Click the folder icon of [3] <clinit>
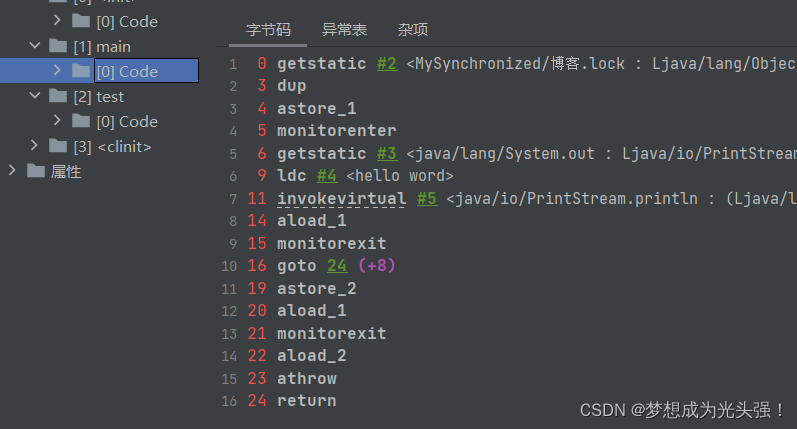The width and height of the screenshot is (797, 429). click(58, 146)
